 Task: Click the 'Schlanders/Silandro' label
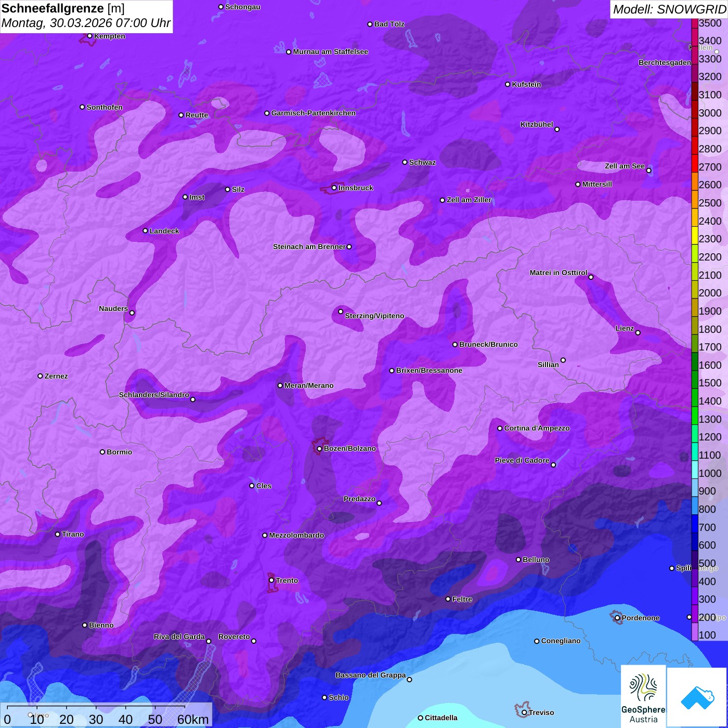tap(154, 395)
